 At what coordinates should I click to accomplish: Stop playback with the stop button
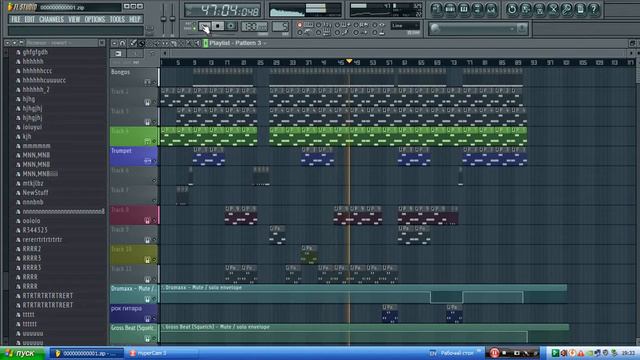coord(218,27)
